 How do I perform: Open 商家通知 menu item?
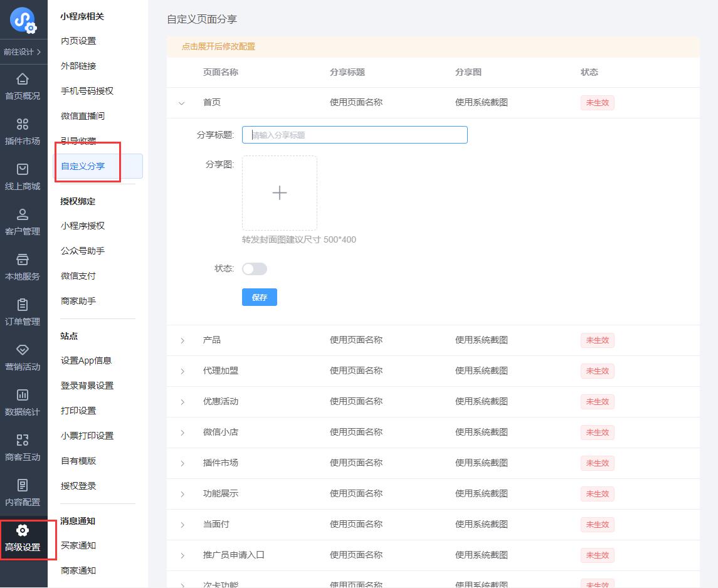(x=78, y=570)
